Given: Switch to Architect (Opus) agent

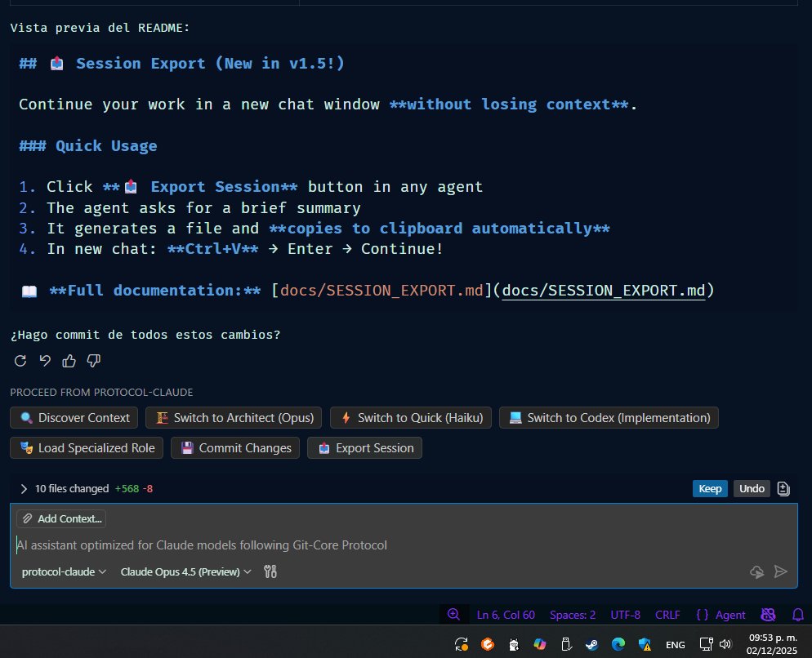Looking at the screenshot, I should point(234,418).
